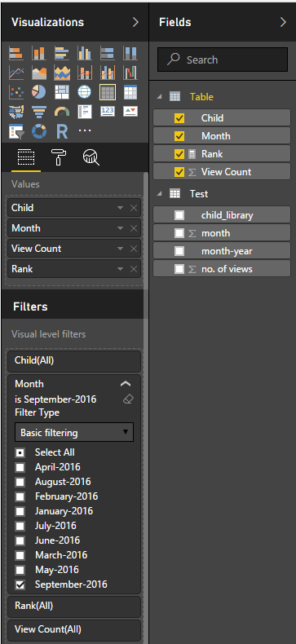Remove View Count from Values
Image resolution: width=296 pixels, height=644 pixels.
(134, 249)
